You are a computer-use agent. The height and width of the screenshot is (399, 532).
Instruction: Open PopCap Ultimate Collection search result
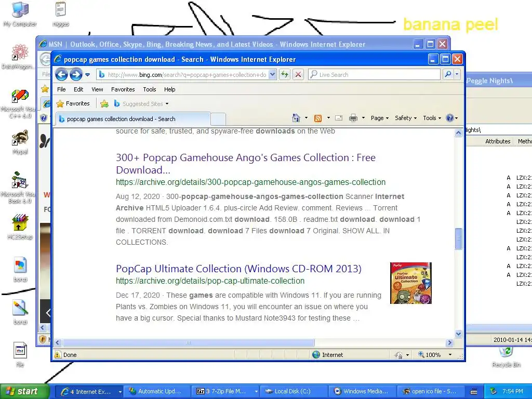tap(238, 269)
